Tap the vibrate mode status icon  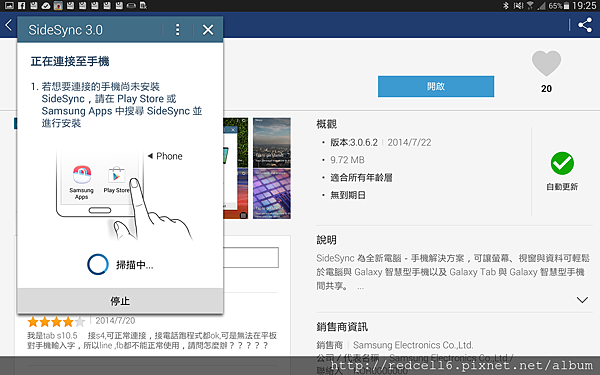click(518, 5)
